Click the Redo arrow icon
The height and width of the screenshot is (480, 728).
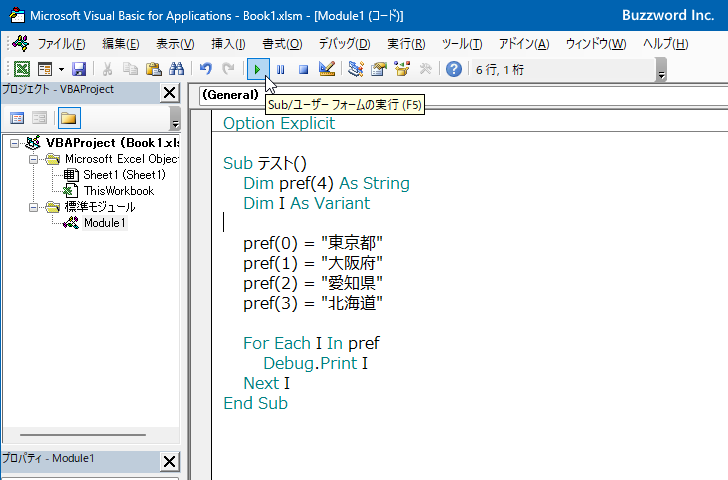pos(228,69)
